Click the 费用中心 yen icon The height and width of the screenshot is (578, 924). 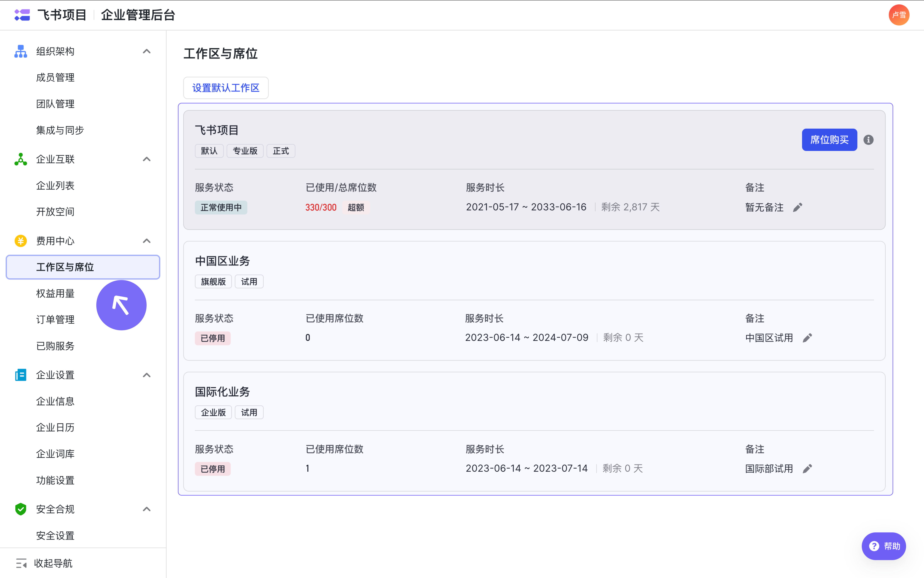click(x=21, y=241)
